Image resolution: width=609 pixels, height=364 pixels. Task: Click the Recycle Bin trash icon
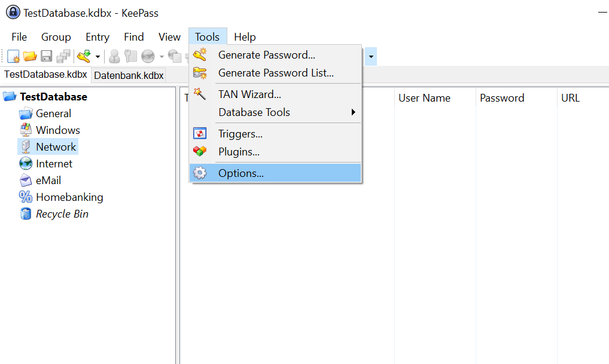26,214
